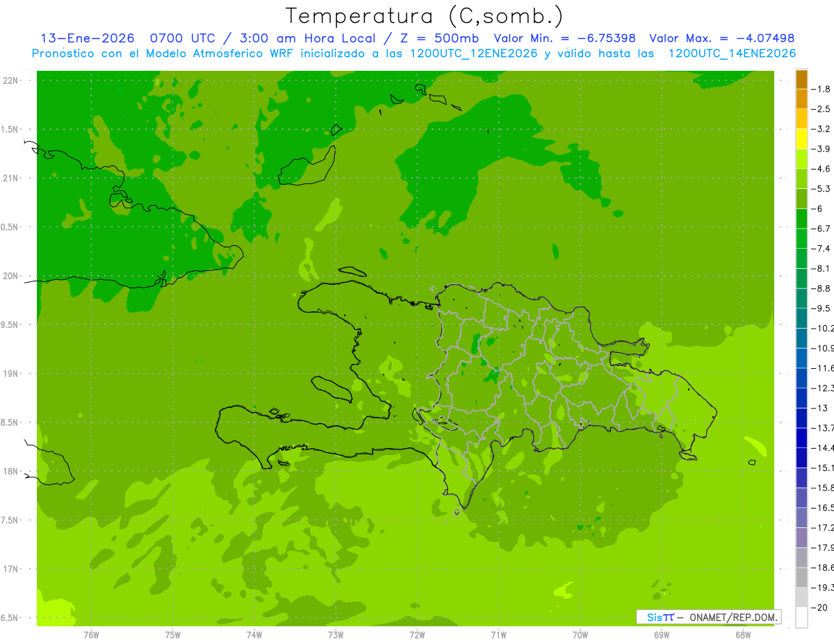This screenshot has width=834, height=644.
Task: Click the legend value '-20' at bottom
Action: 819,608
